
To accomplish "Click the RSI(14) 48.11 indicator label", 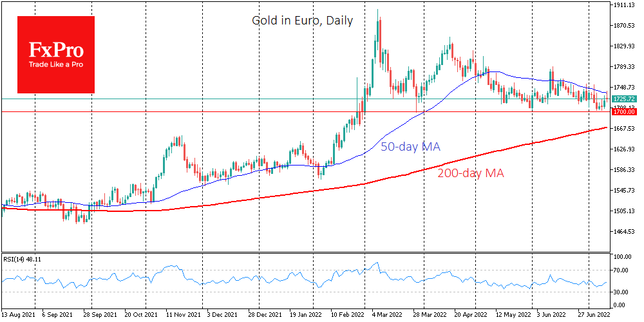I will coord(23,258).
